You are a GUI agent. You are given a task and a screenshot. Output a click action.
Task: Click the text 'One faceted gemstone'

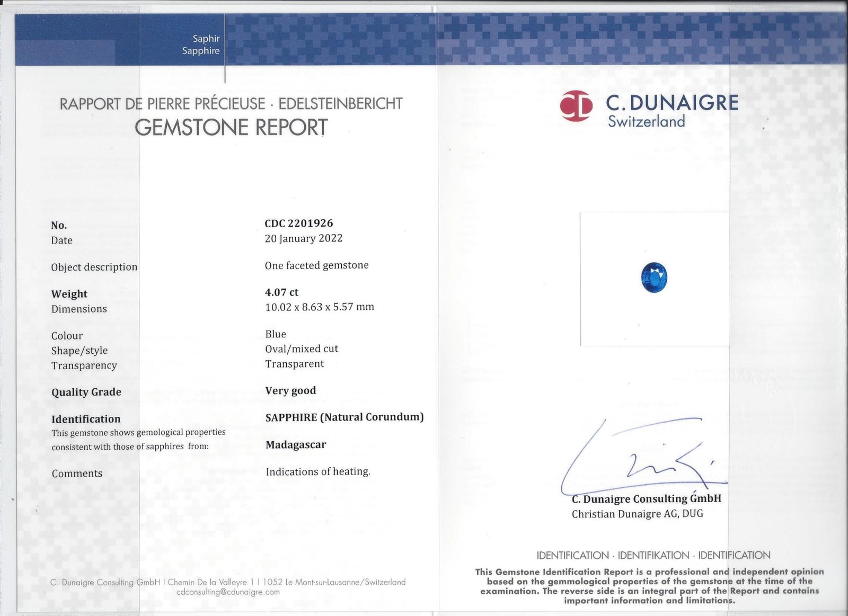point(317,265)
